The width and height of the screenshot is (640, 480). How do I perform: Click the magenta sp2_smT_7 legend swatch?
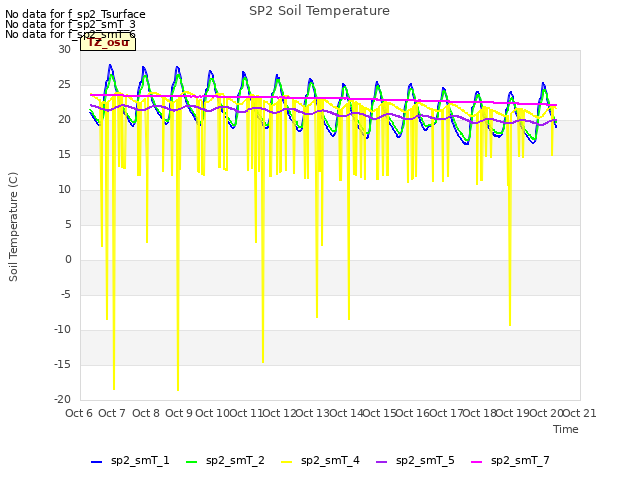(477, 462)
